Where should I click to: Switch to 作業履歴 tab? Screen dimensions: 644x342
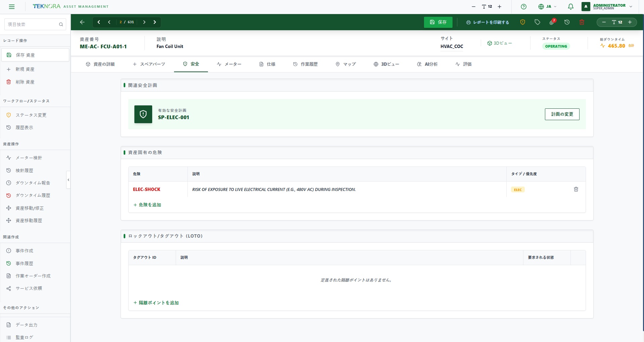[305, 64]
